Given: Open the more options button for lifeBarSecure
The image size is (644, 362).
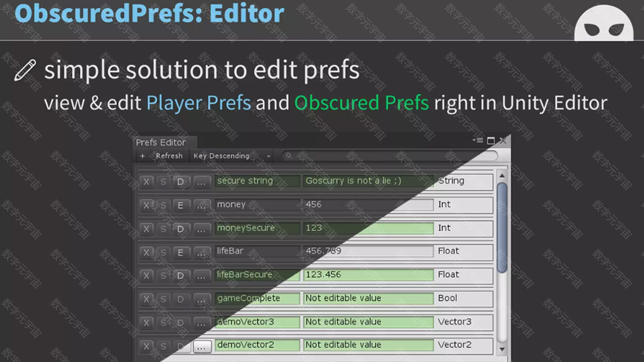Looking at the screenshot, I should [201, 276].
